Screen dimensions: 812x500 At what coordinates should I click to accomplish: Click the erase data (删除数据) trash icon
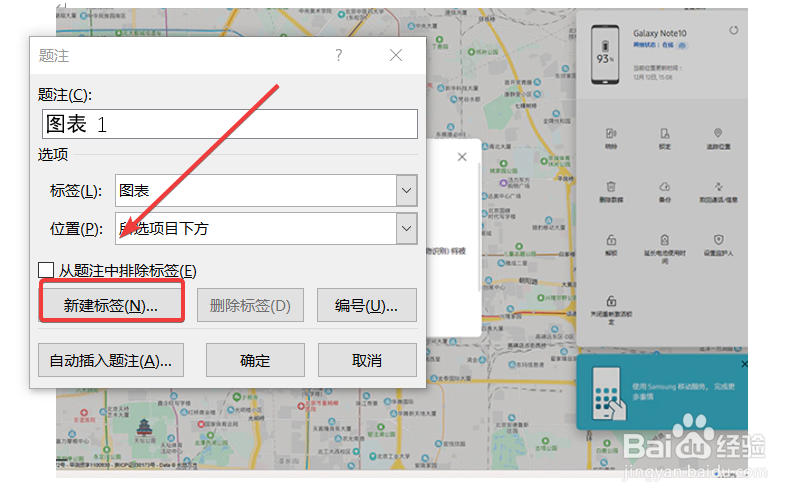[x=611, y=186]
